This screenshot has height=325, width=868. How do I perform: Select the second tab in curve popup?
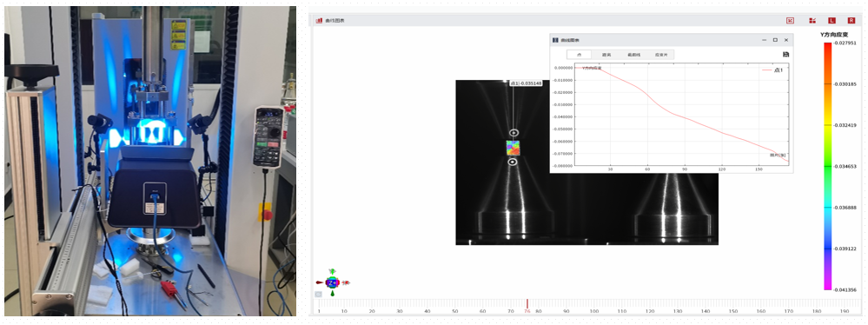click(x=606, y=55)
